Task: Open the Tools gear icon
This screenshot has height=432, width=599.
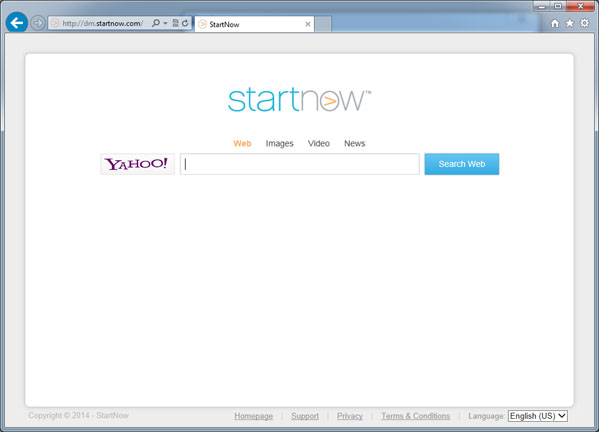Action: tap(584, 23)
